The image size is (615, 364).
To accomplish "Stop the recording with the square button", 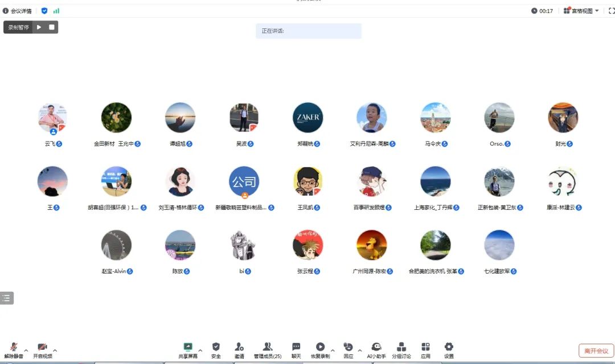I will (52, 27).
